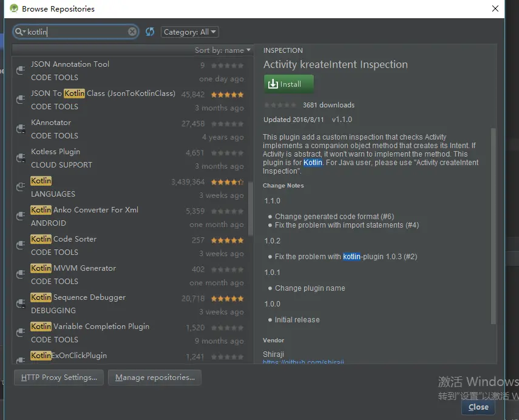This screenshot has width=519, height=420.
Task: Click the description panel vertical scrollbar
Action: (493, 226)
